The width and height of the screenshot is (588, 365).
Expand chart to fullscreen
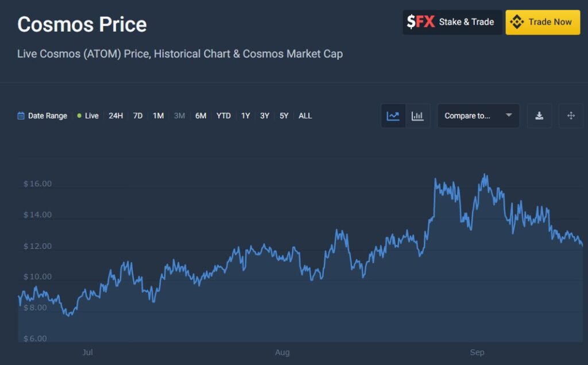[571, 116]
